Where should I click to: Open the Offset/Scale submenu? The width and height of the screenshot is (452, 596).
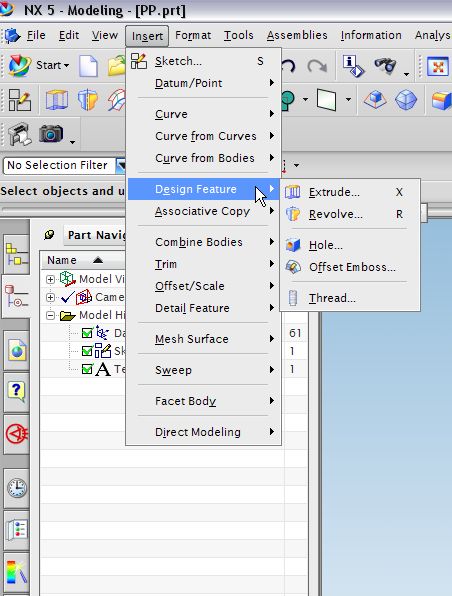[x=203, y=286]
